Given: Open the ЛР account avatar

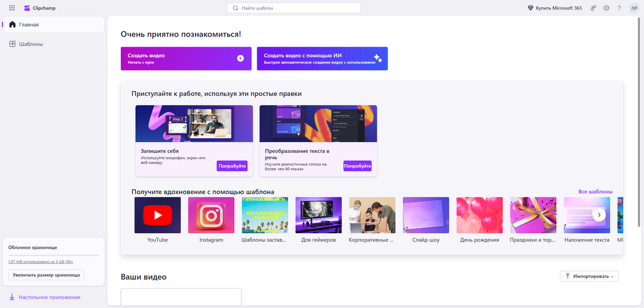Looking at the screenshot, I should pos(634,8).
